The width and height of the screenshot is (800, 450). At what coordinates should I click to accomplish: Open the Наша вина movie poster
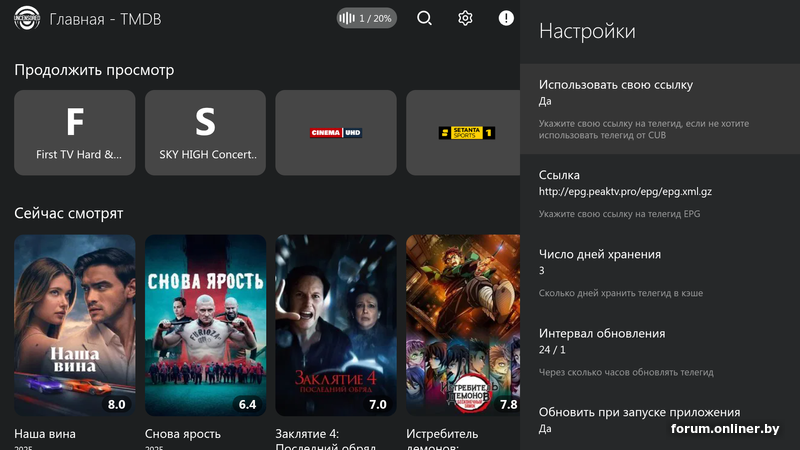74,325
